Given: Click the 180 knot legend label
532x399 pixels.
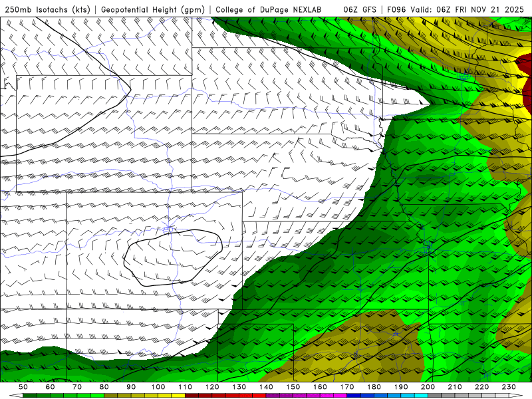Looking at the screenshot, I should tap(374, 387).
